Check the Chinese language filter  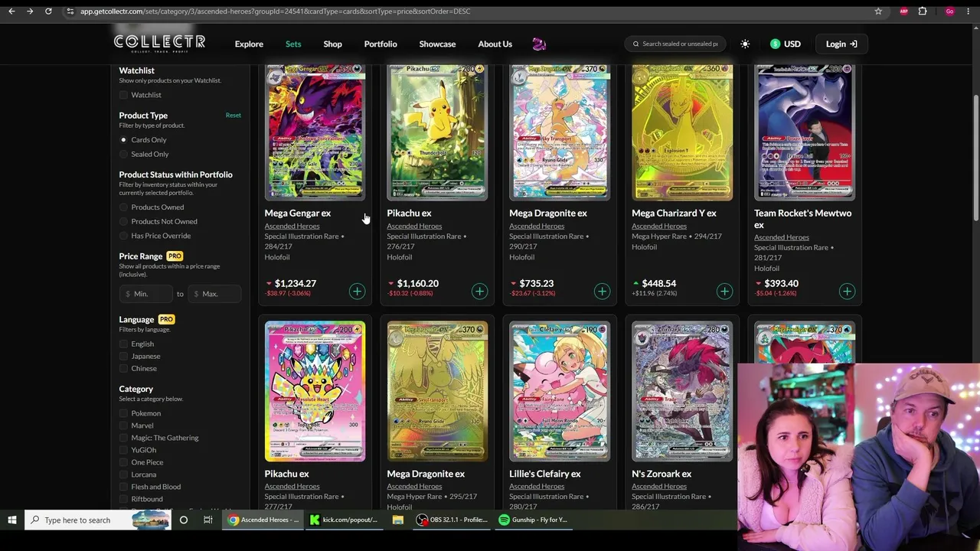[x=123, y=369]
